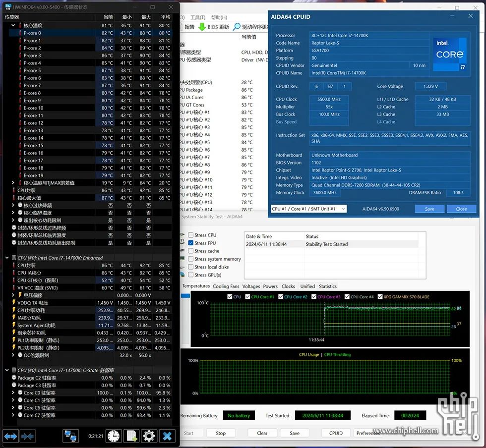The height and width of the screenshot is (448, 486).
Task: Click the HWiNFO64 title bar app icon
Action: click(x=8, y=7)
